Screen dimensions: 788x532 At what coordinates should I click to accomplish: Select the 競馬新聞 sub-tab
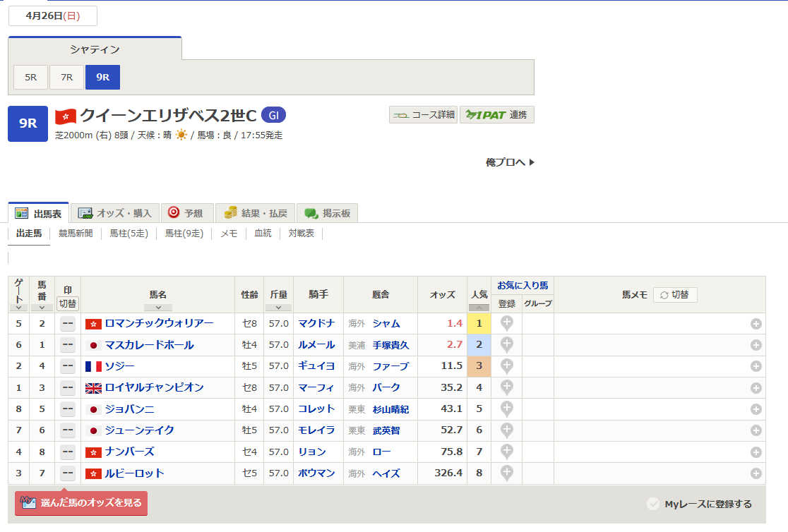76,233
